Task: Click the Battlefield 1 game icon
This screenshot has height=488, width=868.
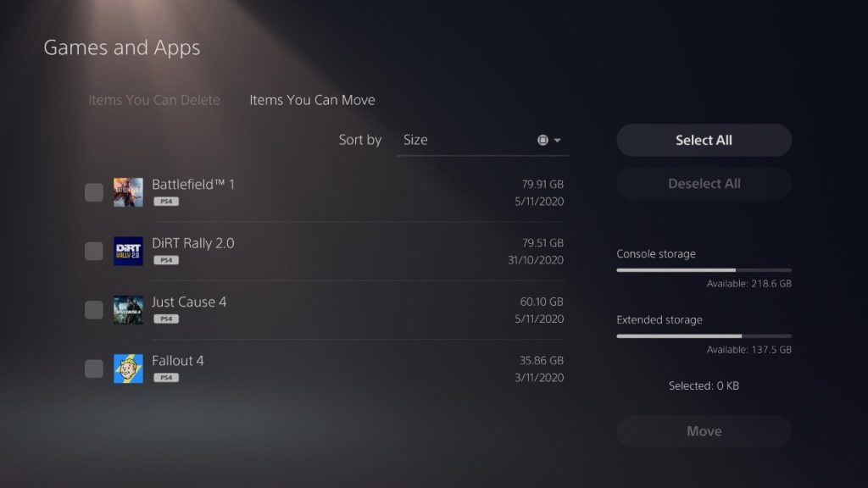Action: (x=128, y=192)
